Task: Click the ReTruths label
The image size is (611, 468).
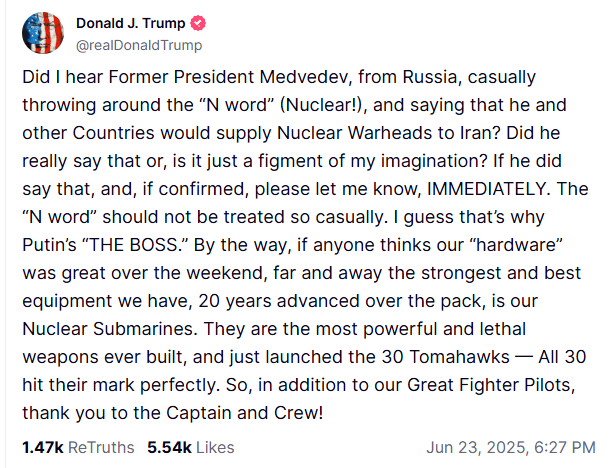Action: pyautogui.click(x=100, y=447)
